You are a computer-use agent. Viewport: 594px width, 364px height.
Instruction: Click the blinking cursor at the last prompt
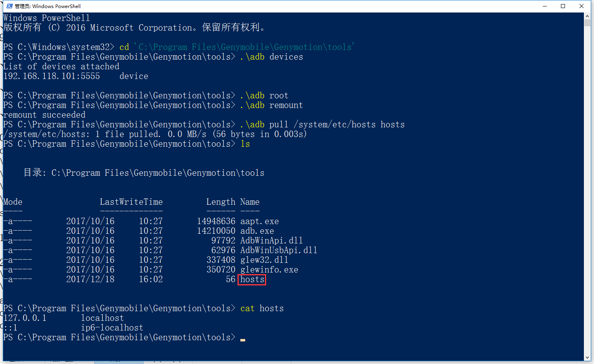tap(243, 339)
